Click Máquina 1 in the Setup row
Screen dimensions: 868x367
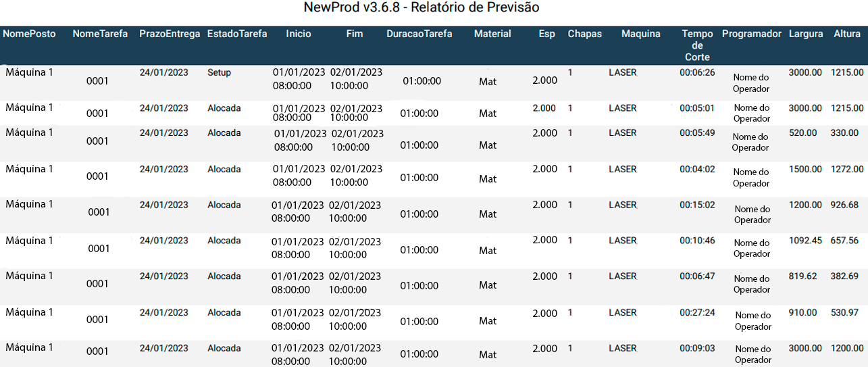29,71
